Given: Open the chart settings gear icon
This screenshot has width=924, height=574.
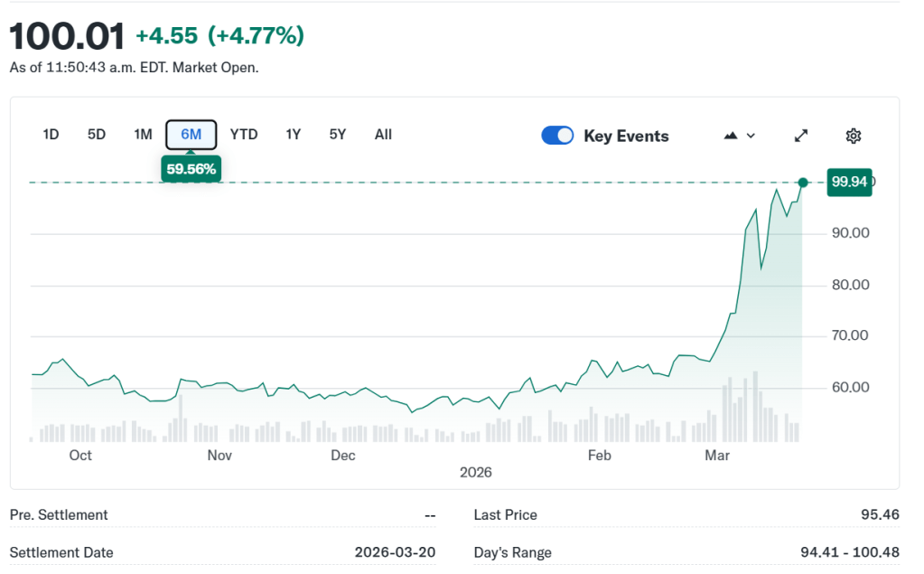Looking at the screenshot, I should click(853, 136).
